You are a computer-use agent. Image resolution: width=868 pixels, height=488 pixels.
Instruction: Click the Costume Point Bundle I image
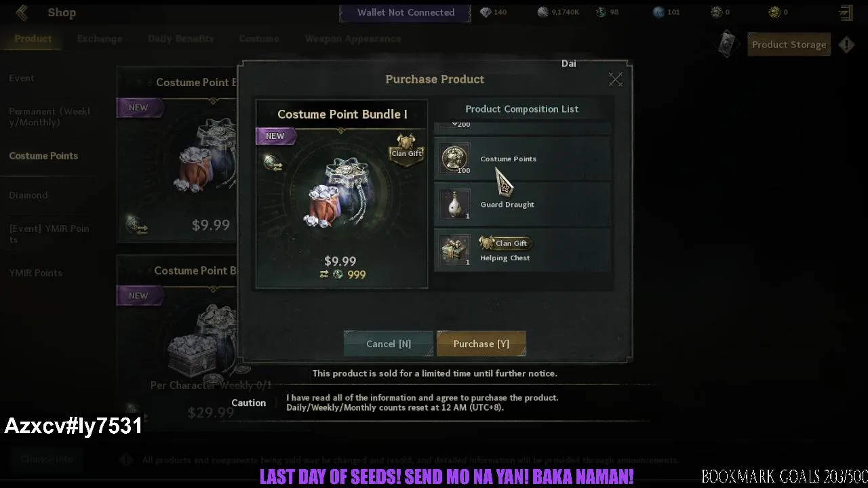point(342,193)
